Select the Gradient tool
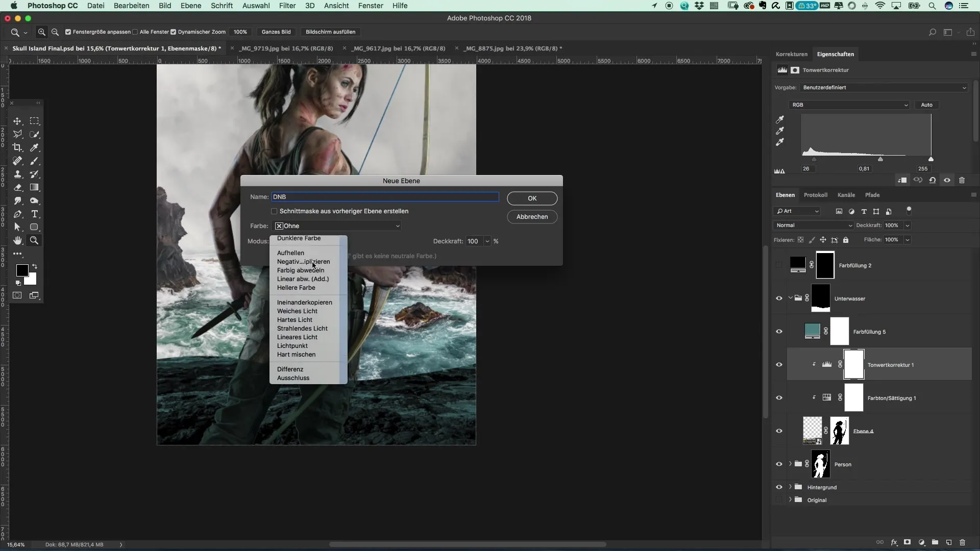980x551 pixels. (x=34, y=187)
